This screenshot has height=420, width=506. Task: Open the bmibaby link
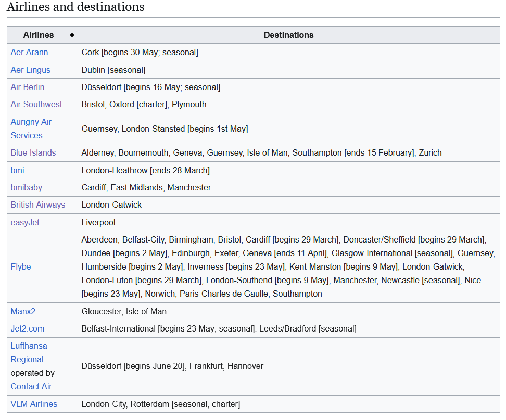pyautogui.click(x=26, y=187)
